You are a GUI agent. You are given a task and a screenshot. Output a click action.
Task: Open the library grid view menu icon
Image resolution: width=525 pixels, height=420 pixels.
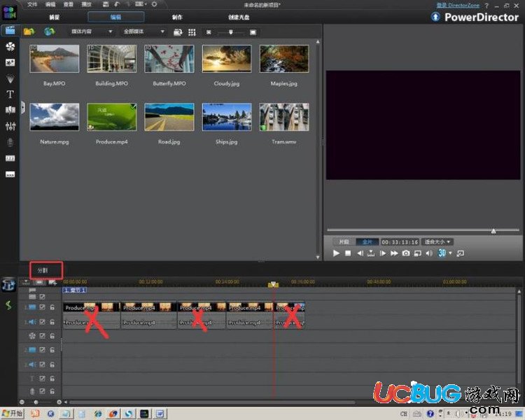point(192,32)
